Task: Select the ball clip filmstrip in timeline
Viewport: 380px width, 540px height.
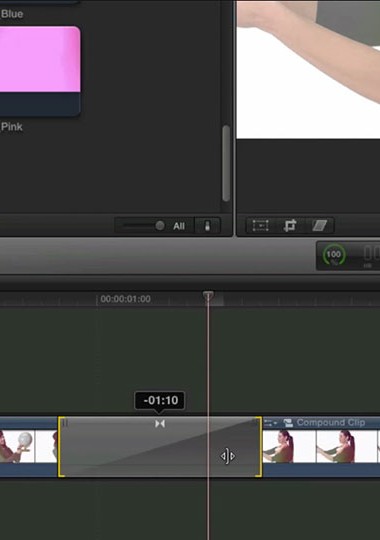Action: tap(29, 446)
